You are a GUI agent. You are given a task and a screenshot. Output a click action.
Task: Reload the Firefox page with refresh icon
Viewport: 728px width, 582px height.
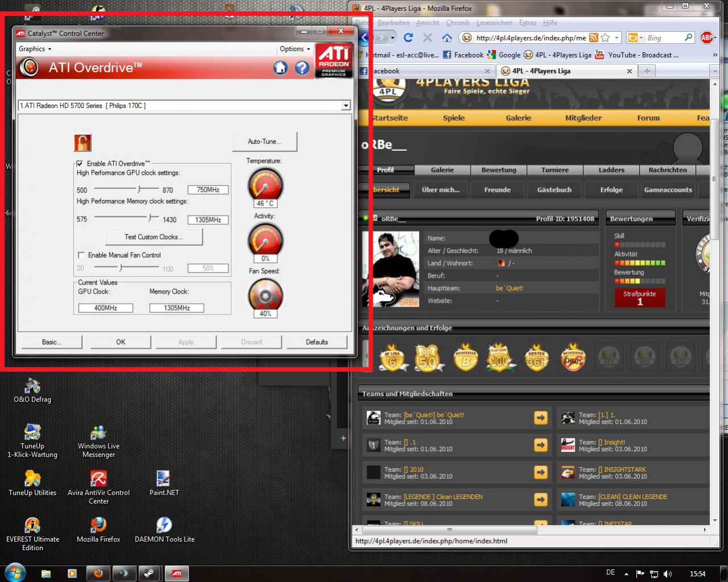[408, 38]
